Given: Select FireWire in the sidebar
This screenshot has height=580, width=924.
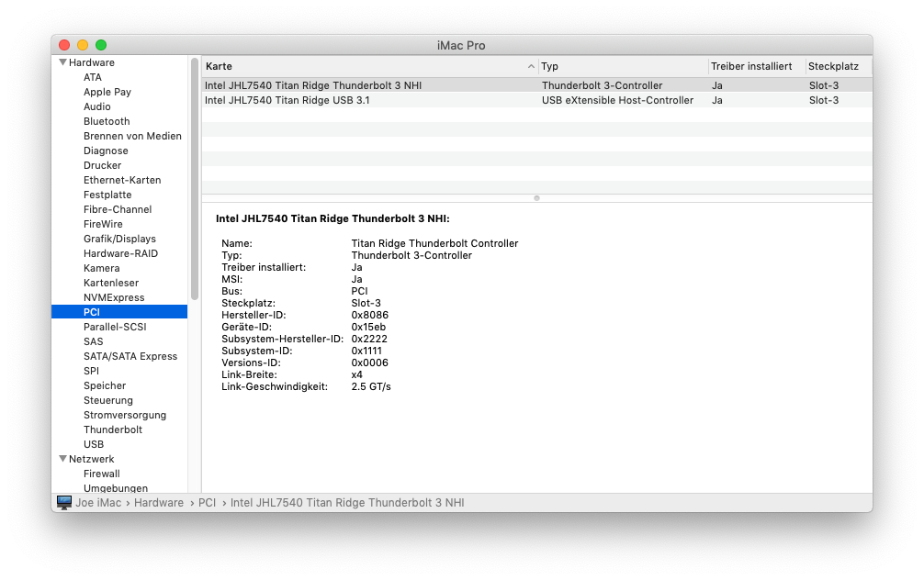Looking at the screenshot, I should pyautogui.click(x=103, y=224).
